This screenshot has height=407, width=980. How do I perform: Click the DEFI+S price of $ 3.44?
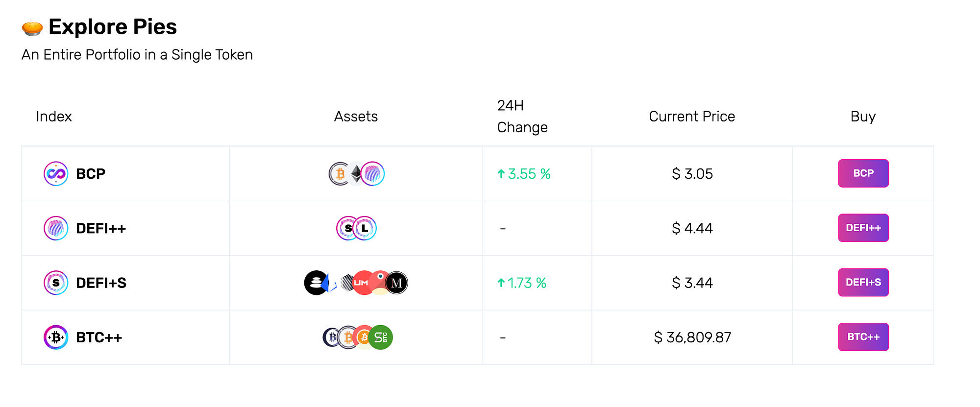(692, 283)
